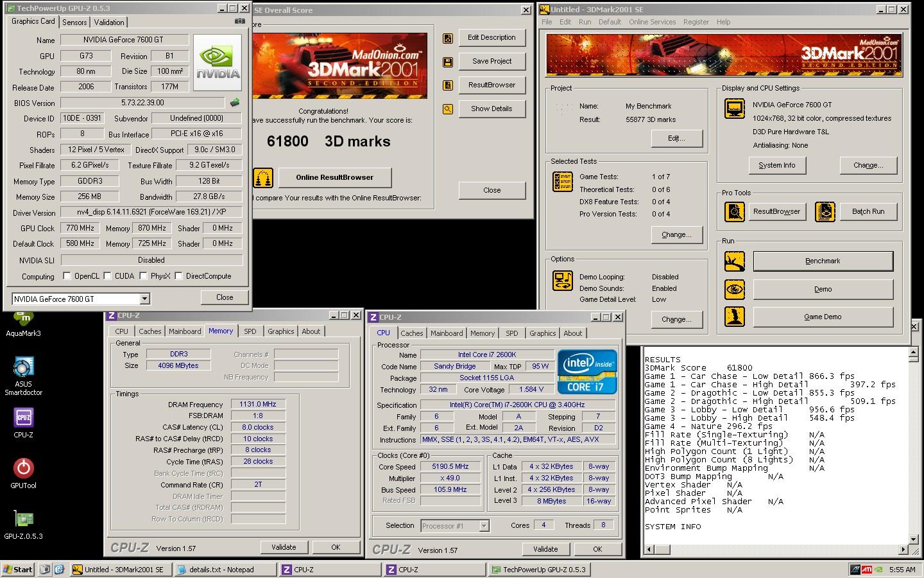Screen dimensions: 924x578
Task: Open the Processor #1 selection dropdown
Action: coord(484,526)
